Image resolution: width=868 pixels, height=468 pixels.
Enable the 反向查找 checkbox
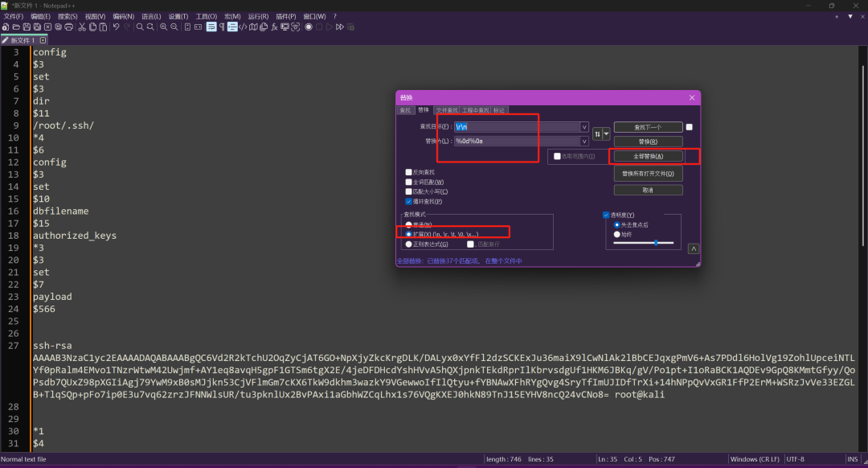click(408, 172)
